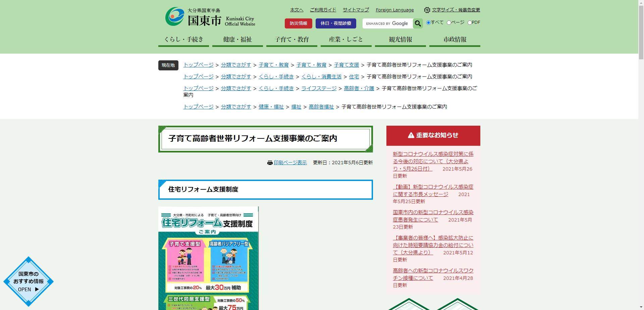This screenshot has height=310, width=644.
Task: Open the 子育て・教育 navigation menu
Action: (291, 39)
